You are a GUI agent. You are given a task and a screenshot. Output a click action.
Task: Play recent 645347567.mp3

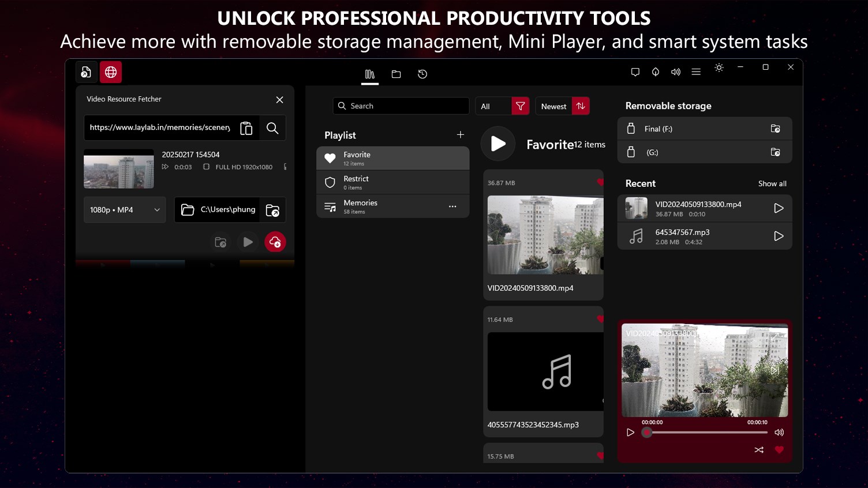[779, 236]
